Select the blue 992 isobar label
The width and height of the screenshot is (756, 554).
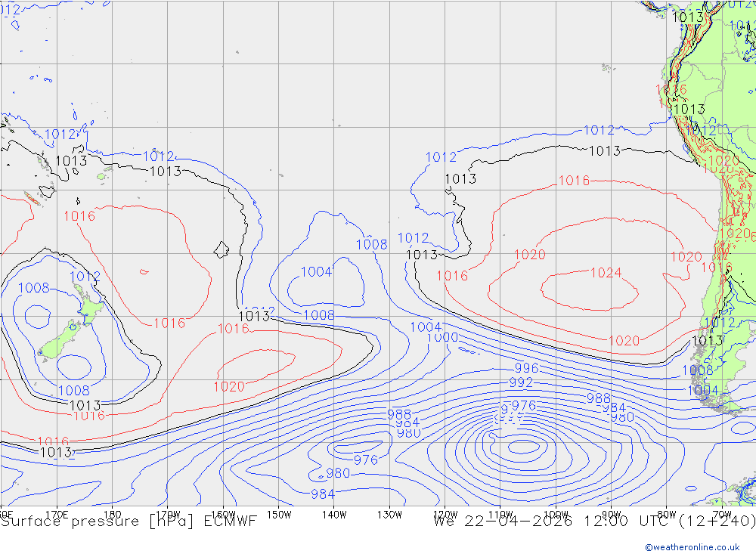(521, 382)
